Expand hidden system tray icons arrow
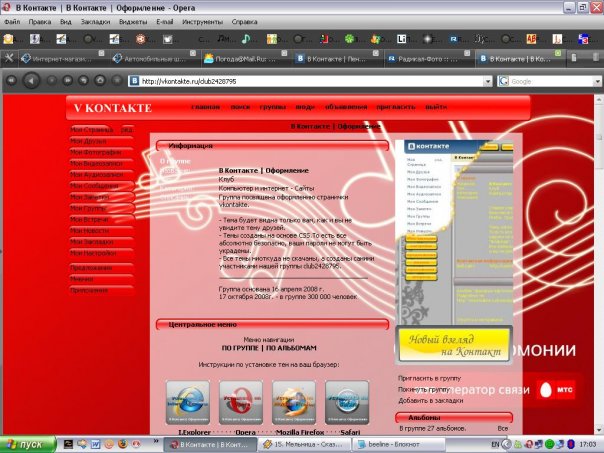604x453 pixels. tap(507, 445)
